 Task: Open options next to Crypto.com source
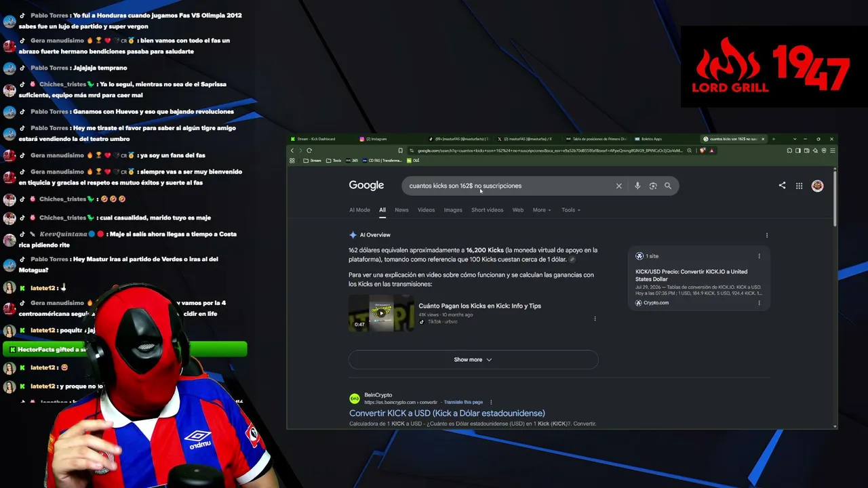click(x=759, y=303)
